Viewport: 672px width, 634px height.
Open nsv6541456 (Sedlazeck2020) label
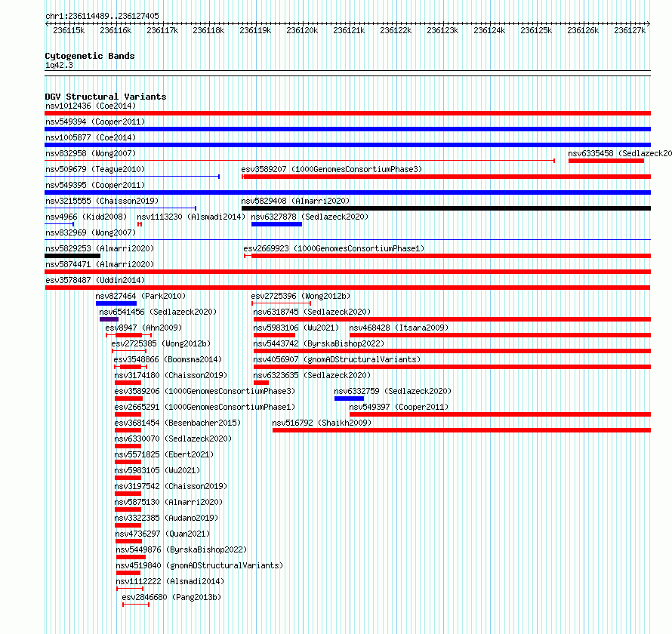(x=158, y=312)
